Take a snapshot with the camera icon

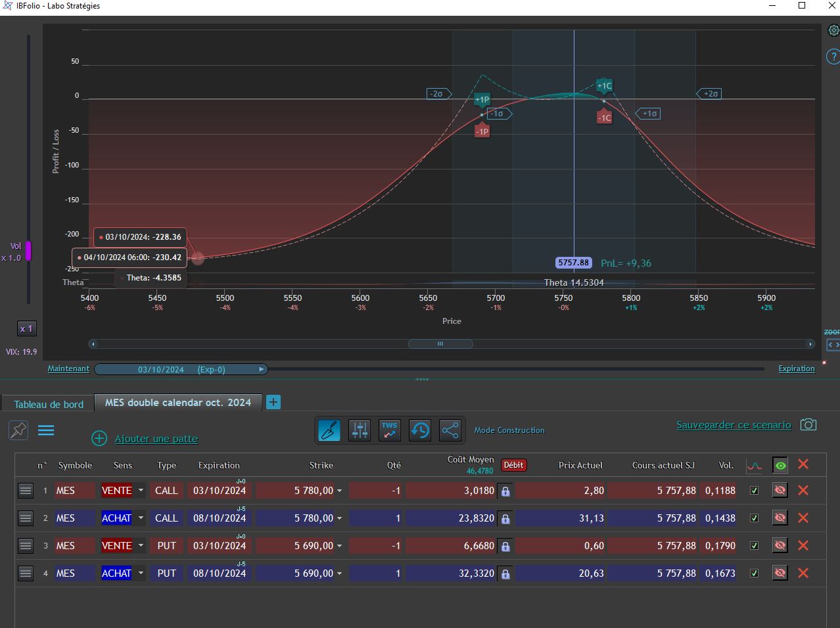coord(808,424)
